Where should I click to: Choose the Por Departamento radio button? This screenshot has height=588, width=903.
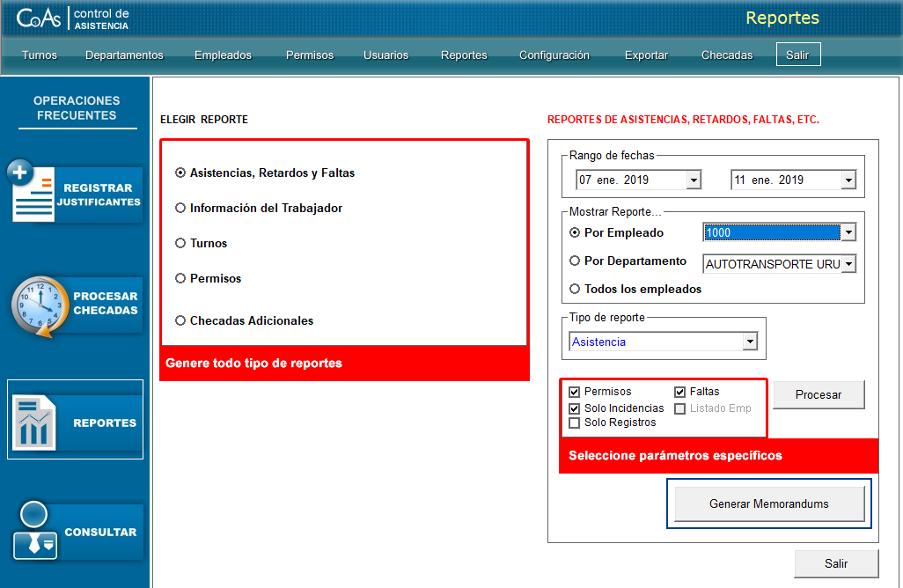[x=575, y=261]
